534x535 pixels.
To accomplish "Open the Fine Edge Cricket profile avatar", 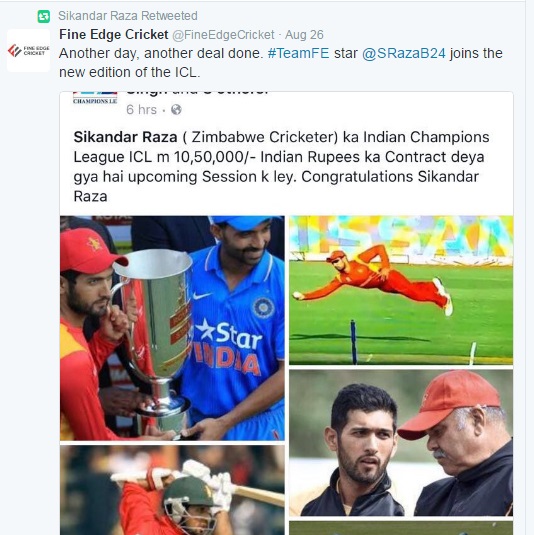I will [28, 50].
